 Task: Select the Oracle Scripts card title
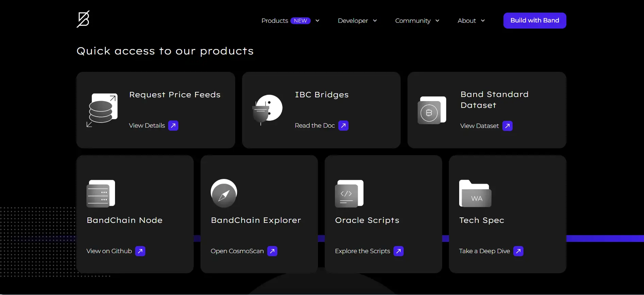click(x=367, y=220)
